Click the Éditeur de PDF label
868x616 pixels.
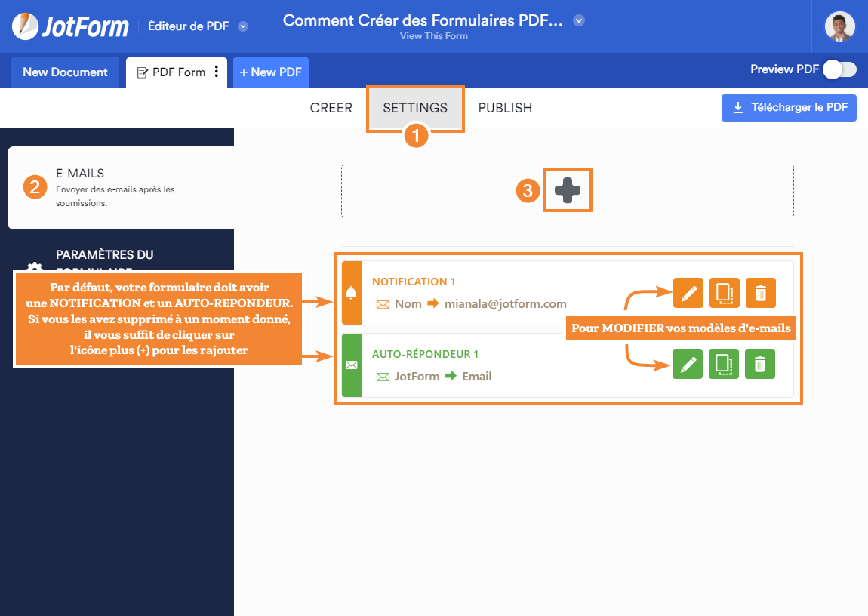[188, 26]
